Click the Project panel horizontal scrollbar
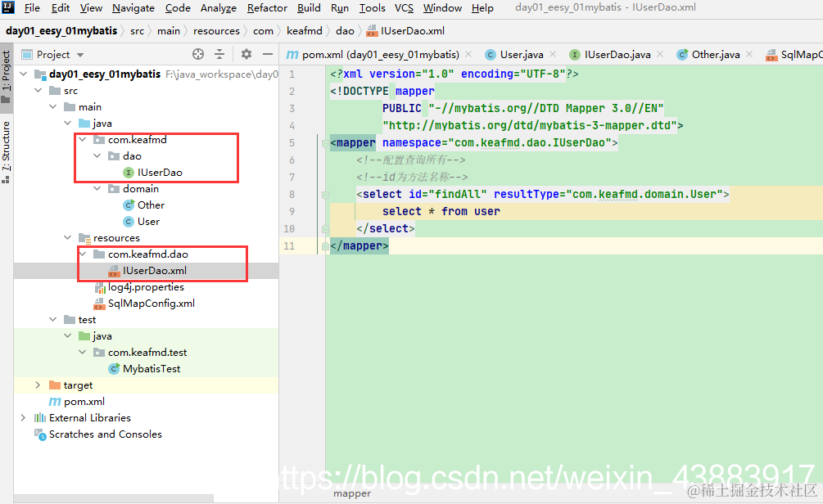 click(x=113, y=497)
